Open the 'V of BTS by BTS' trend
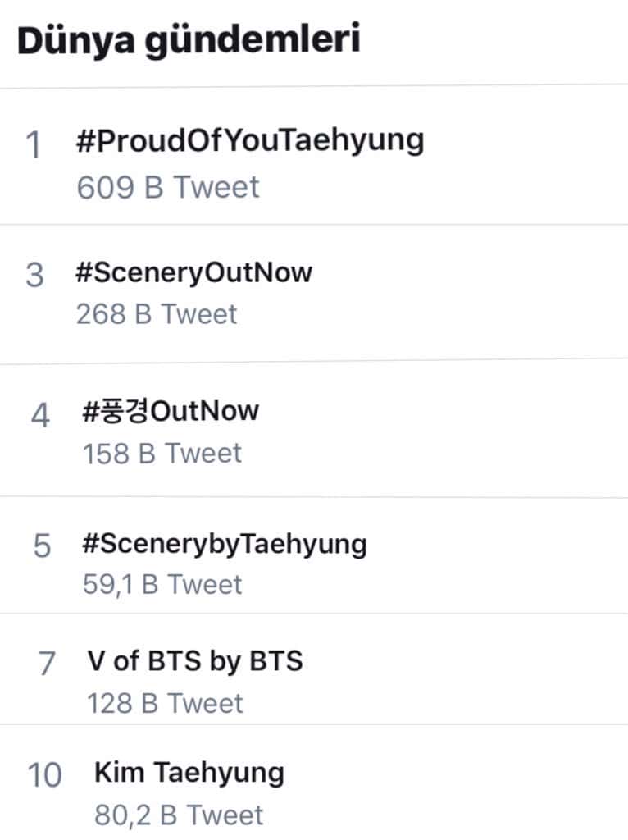This screenshot has width=628, height=840. click(x=194, y=660)
